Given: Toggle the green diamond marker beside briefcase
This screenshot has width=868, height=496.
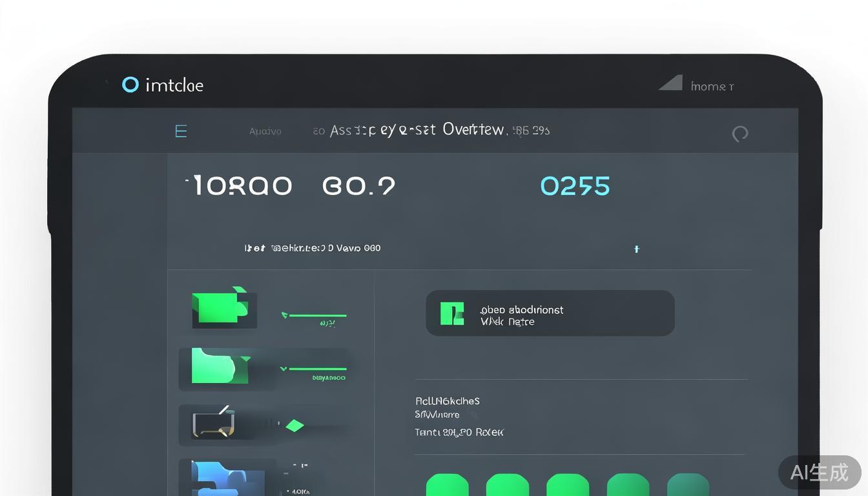Looking at the screenshot, I should point(294,426).
